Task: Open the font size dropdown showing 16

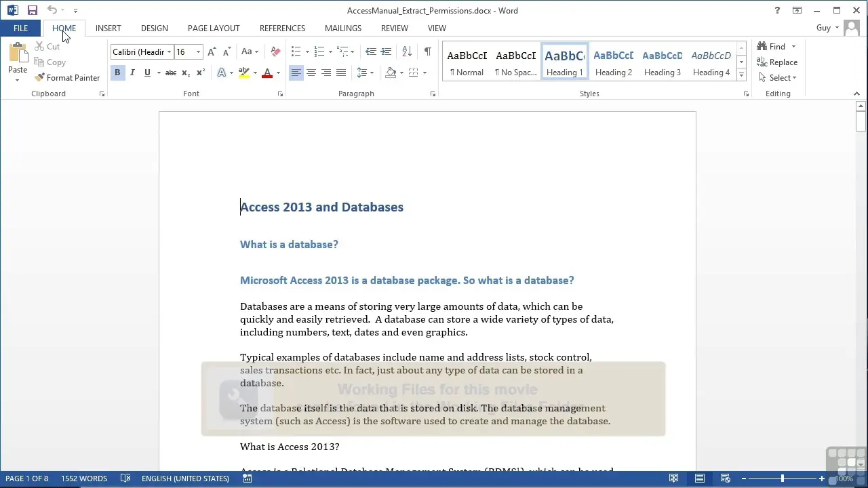Action: tap(198, 52)
